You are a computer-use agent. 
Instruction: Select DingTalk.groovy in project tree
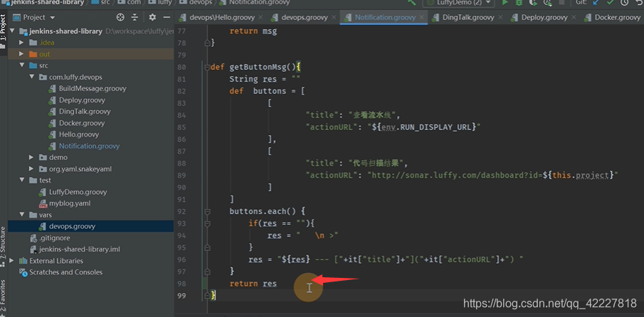tap(85, 112)
